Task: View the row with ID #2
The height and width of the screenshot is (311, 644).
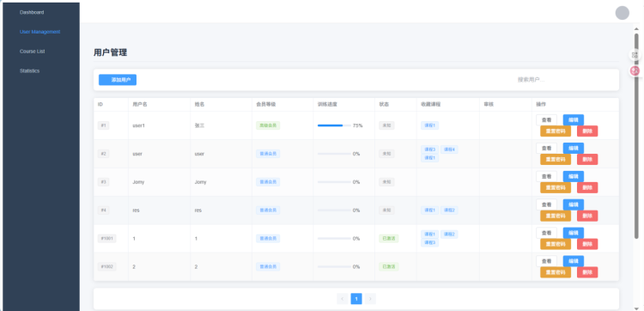Action: [x=546, y=149]
